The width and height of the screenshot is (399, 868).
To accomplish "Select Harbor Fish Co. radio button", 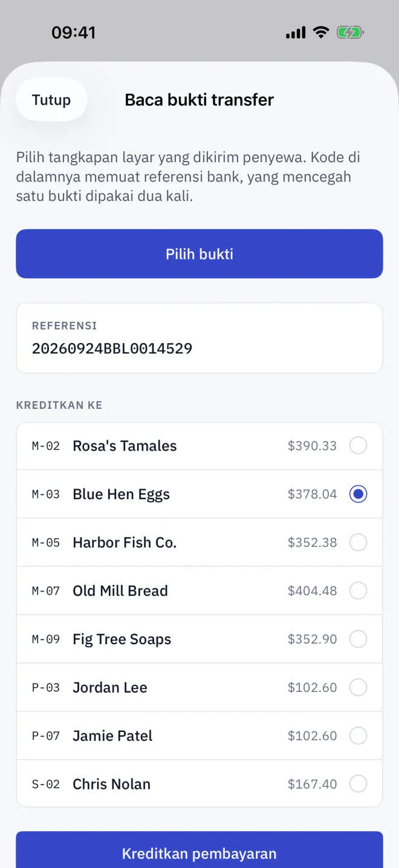I will [x=358, y=543].
